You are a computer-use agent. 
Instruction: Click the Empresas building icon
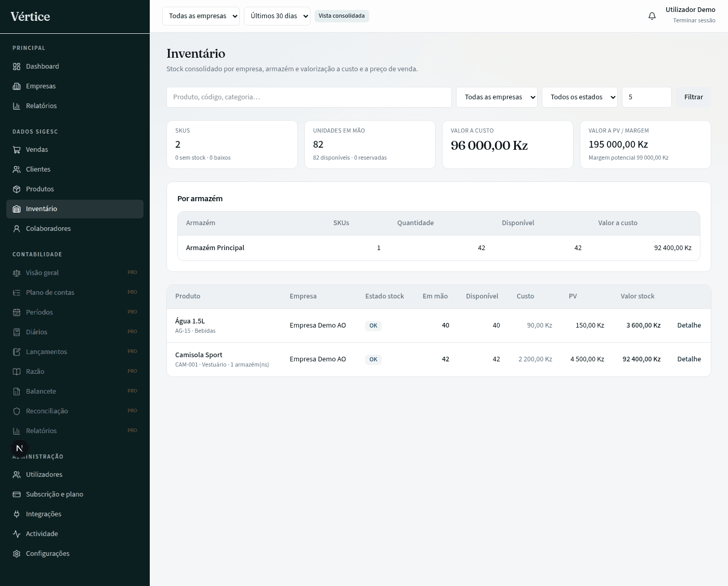click(17, 86)
